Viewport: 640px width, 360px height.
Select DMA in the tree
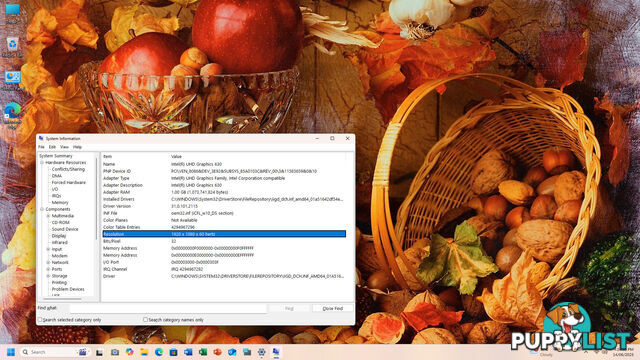pos(57,176)
